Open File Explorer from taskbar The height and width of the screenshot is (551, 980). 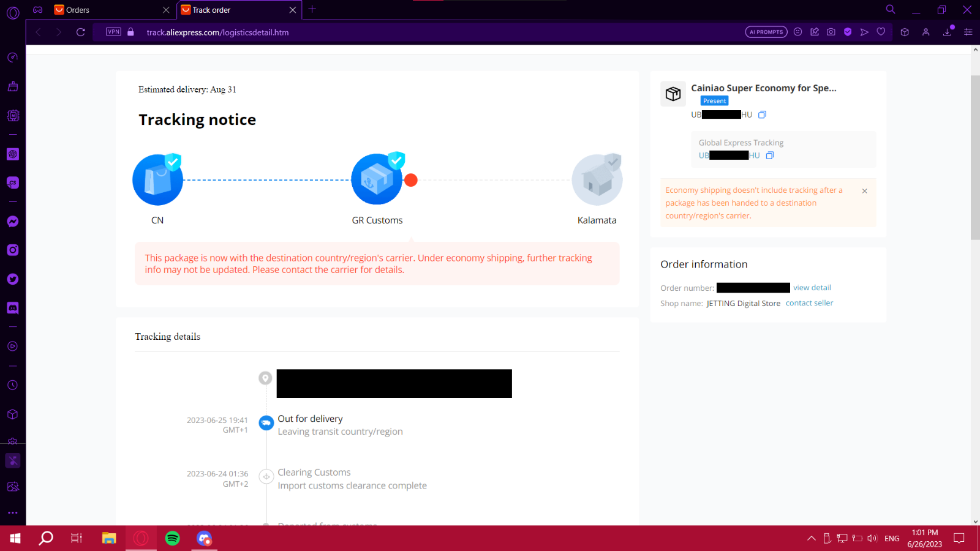tap(109, 538)
